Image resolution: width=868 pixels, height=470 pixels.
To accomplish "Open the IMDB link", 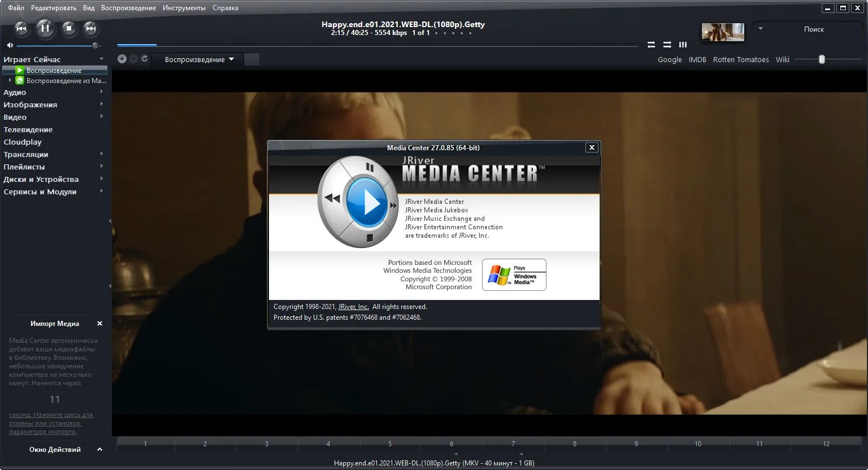I will tap(697, 59).
